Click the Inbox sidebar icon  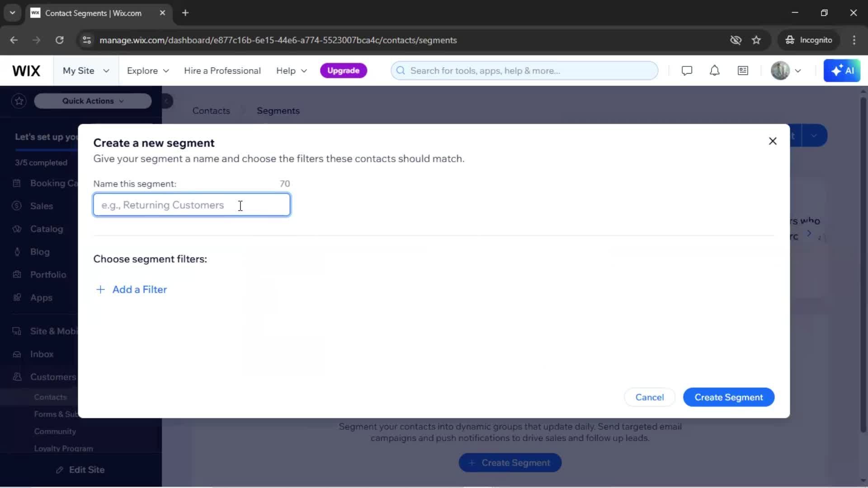pos(17,354)
